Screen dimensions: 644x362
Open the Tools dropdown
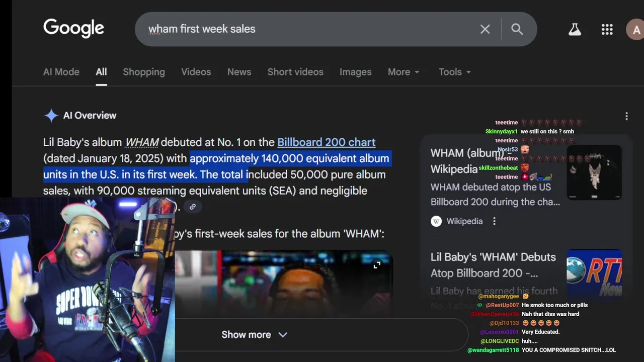pyautogui.click(x=455, y=72)
